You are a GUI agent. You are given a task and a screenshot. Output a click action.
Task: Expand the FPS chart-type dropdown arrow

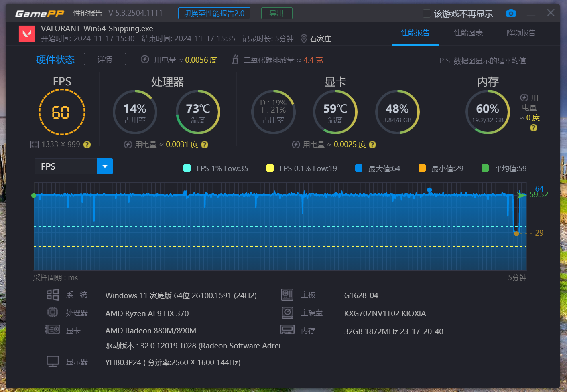click(x=105, y=166)
